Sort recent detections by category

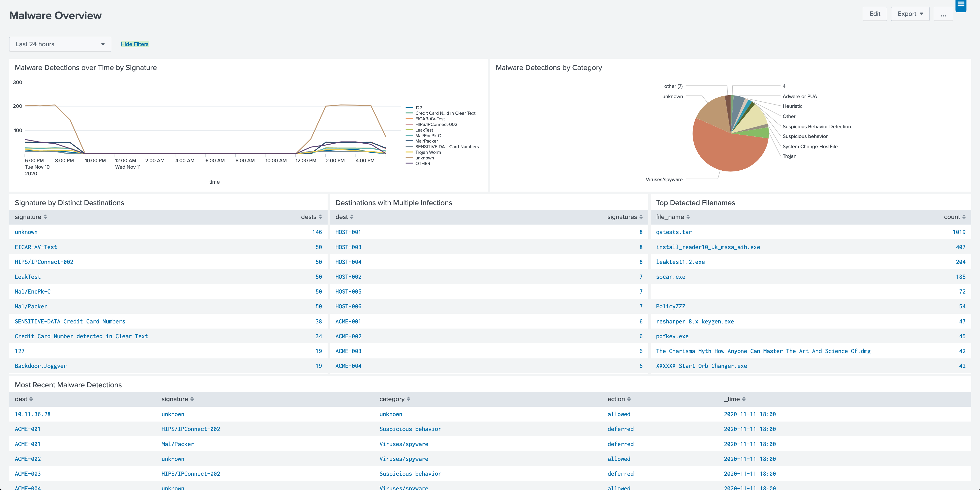[408, 399]
